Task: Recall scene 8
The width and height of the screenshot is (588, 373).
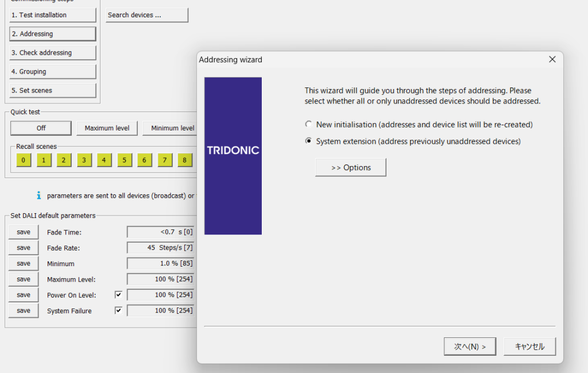Action: [x=184, y=160]
